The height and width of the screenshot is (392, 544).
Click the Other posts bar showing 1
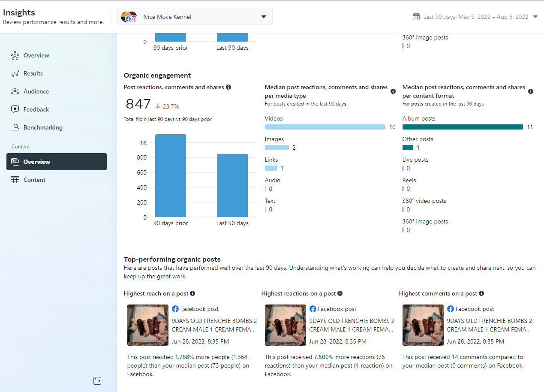click(x=408, y=148)
